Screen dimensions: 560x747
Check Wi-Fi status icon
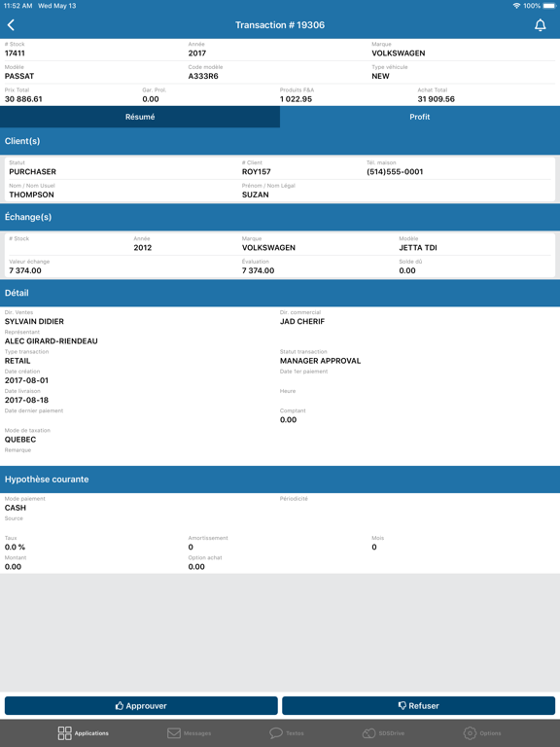click(x=516, y=6)
